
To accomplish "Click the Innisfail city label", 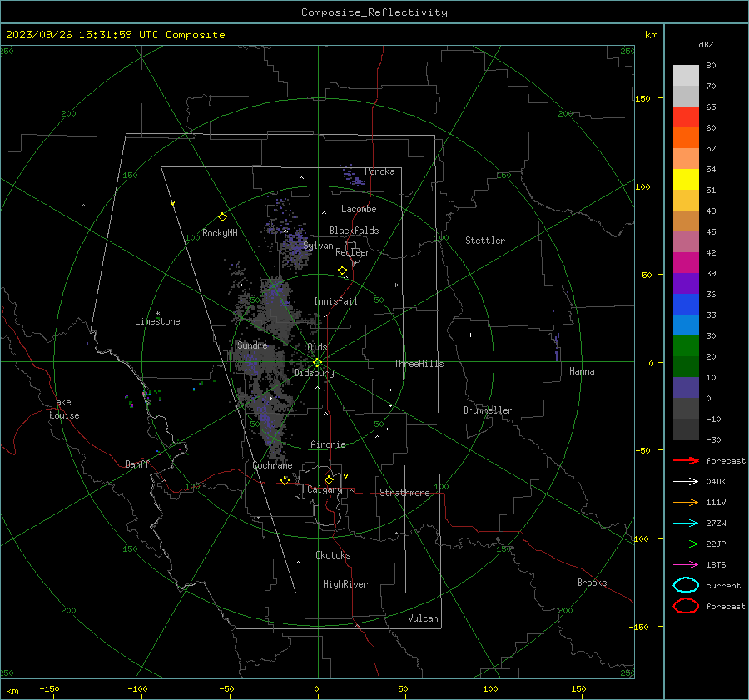I will pos(335,301).
